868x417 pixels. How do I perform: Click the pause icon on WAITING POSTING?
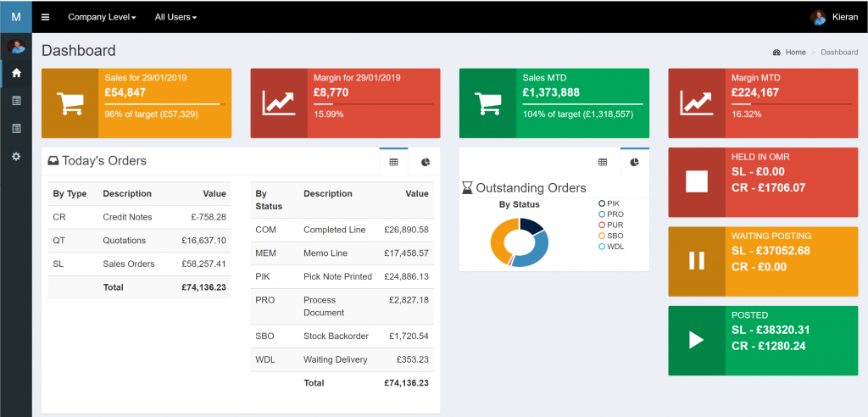[x=697, y=260]
